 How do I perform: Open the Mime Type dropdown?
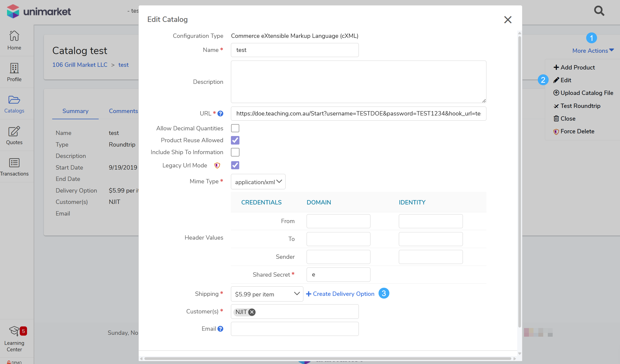[258, 182]
